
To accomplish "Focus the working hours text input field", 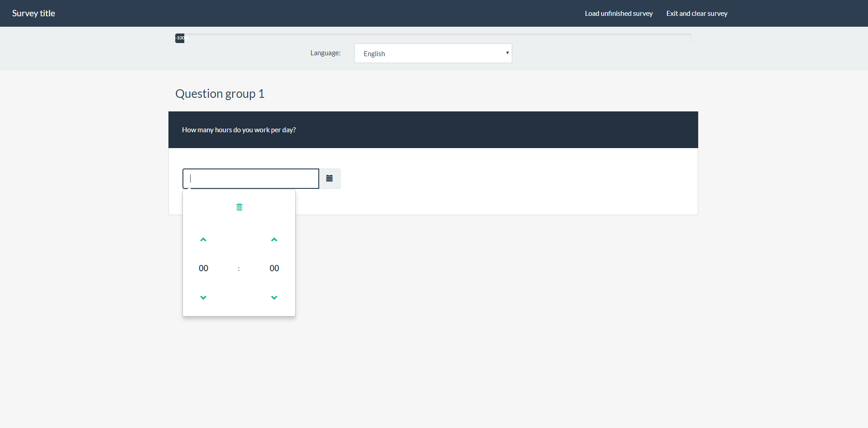I will tap(251, 178).
